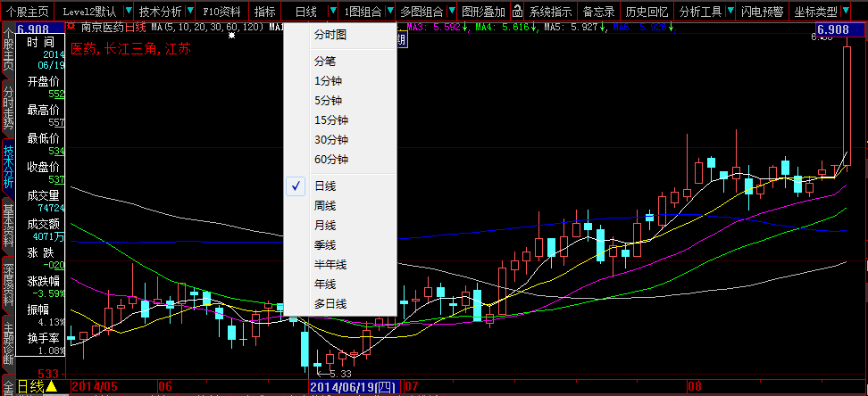Click the 2014/05 label on the time axis

point(95,385)
